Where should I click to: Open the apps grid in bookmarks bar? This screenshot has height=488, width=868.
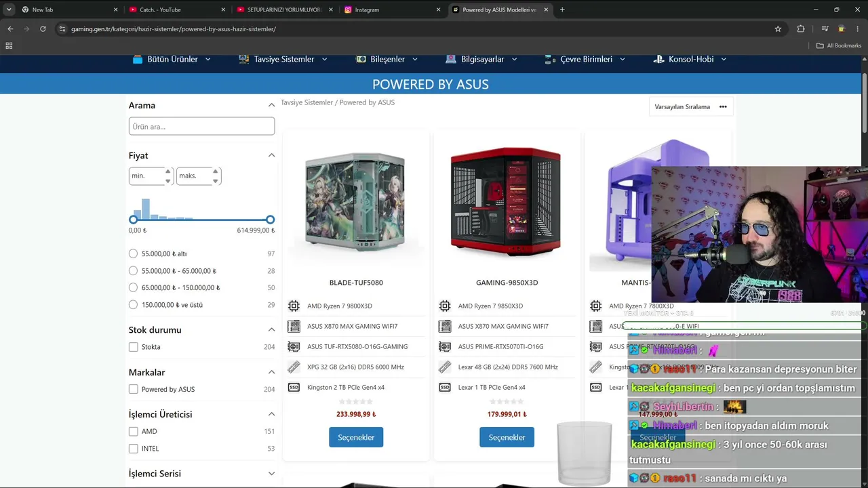coord(9,45)
